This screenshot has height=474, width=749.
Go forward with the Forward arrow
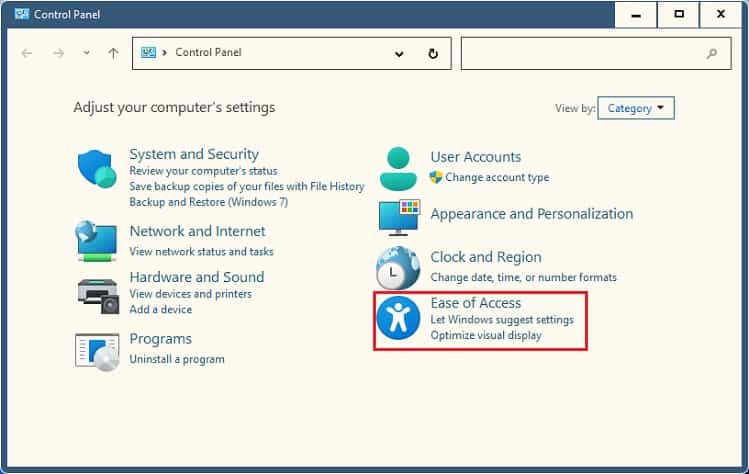[58, 53]
